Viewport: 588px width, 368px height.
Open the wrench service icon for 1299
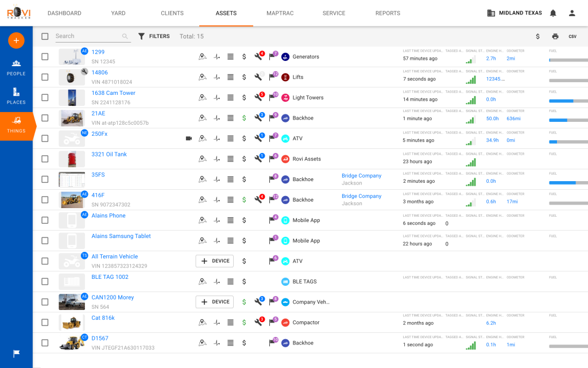(258, 57)
